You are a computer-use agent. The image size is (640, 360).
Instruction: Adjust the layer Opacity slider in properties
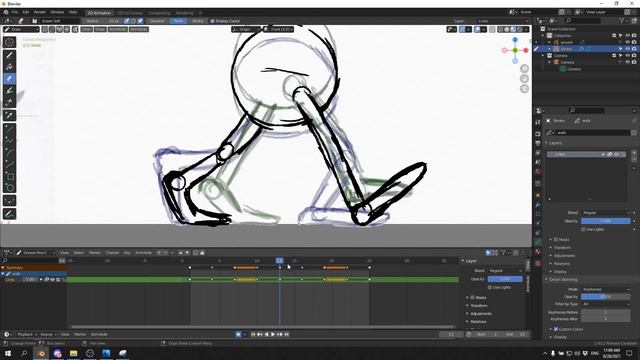[606, 221]
